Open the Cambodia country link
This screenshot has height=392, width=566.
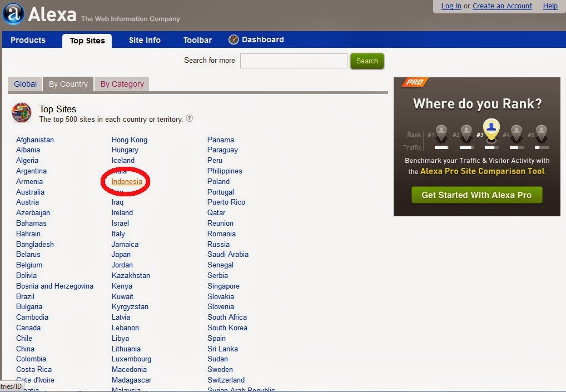pos(32,317)
